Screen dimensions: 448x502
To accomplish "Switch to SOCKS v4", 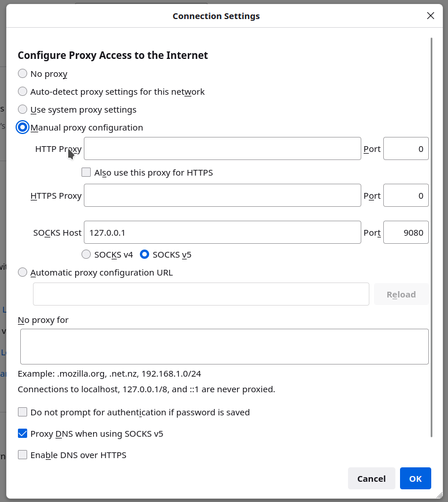I will pos(86,254).
